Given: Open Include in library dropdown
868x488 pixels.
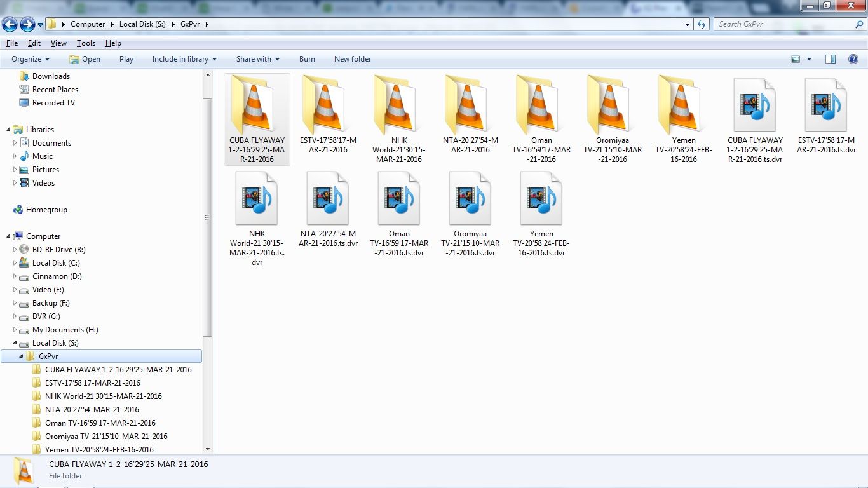Looking at the screenshot, I should click(184, 59).
